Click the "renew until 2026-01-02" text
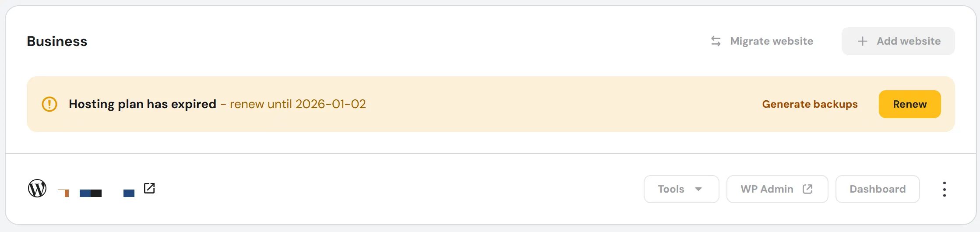The image size is (980, 232). tap(298, 104)
